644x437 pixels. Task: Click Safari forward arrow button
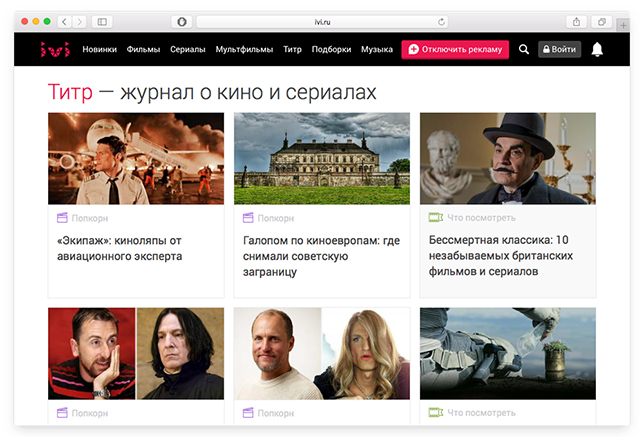[x=80, y=22]
